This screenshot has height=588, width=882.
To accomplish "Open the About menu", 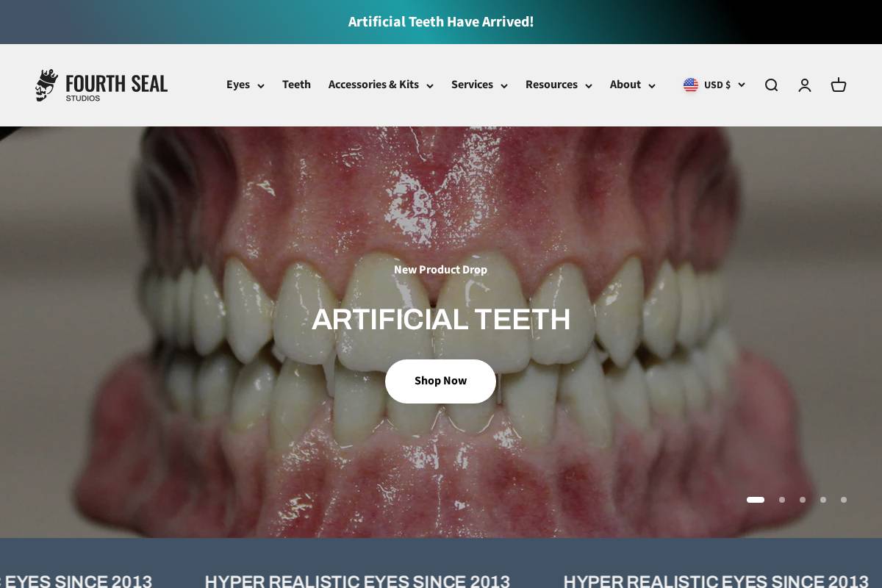I will (x=632, y=85).
